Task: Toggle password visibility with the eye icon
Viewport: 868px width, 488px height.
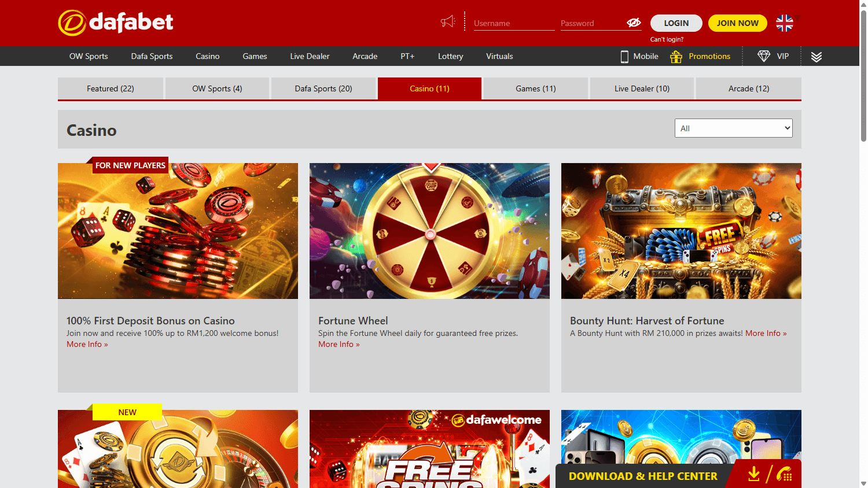Action: coord(634,23)
